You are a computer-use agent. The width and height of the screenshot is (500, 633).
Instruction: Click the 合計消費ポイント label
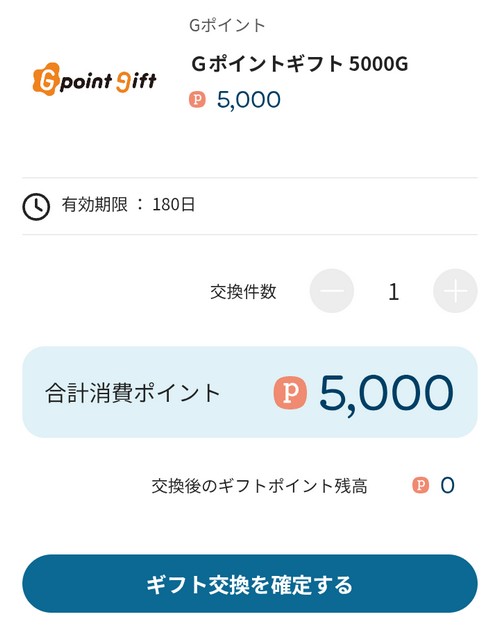(x=132, y=393)
